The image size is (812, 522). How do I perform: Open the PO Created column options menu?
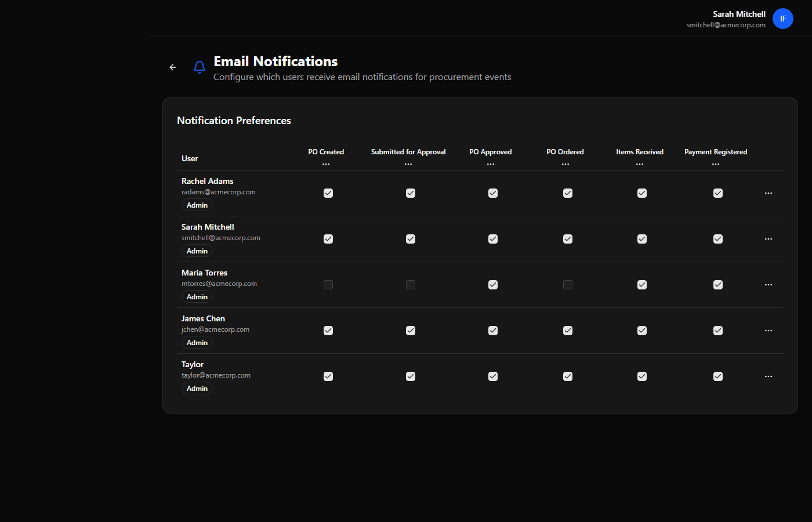point(326,164)
